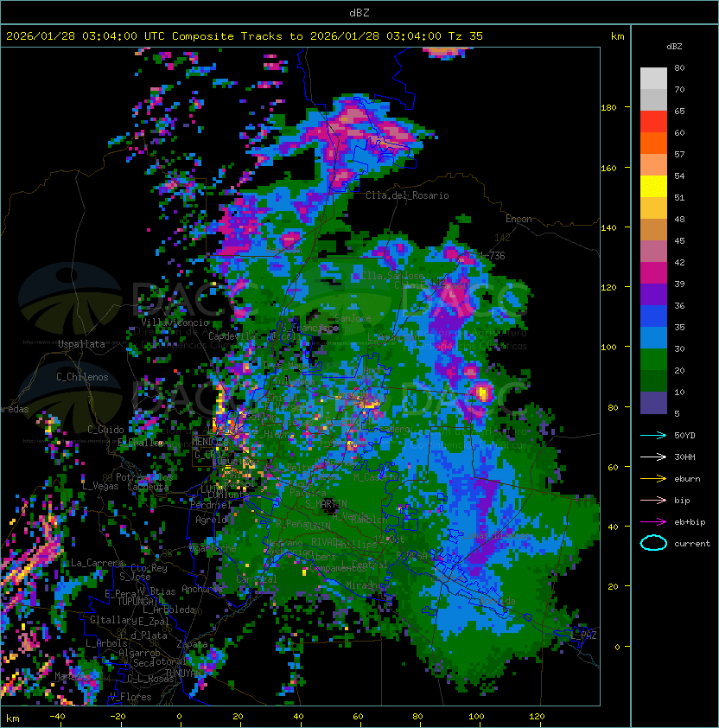Click the 'V_Flores' place label on map
The width and height of the screenshot is (719, 728).
[x=130, y=697]
